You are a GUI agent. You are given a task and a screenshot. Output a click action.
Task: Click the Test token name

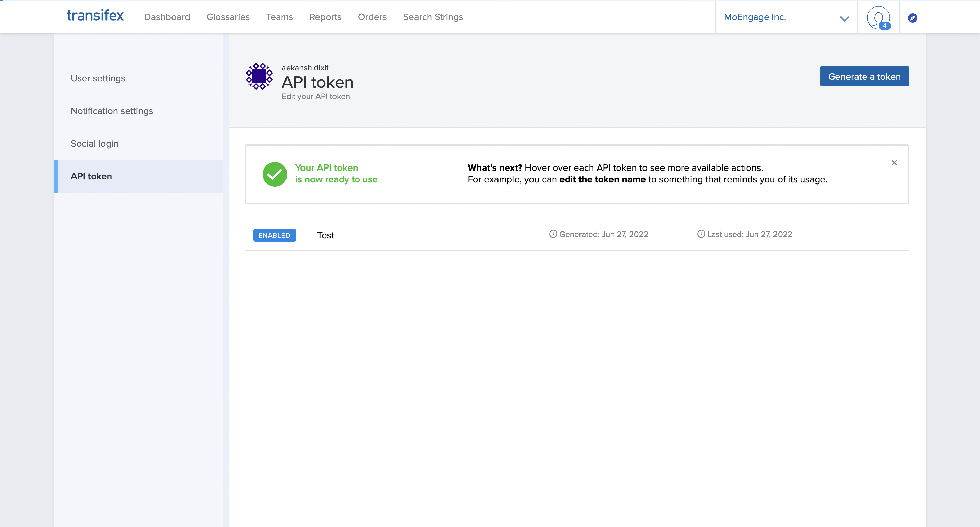coord(326,235)
